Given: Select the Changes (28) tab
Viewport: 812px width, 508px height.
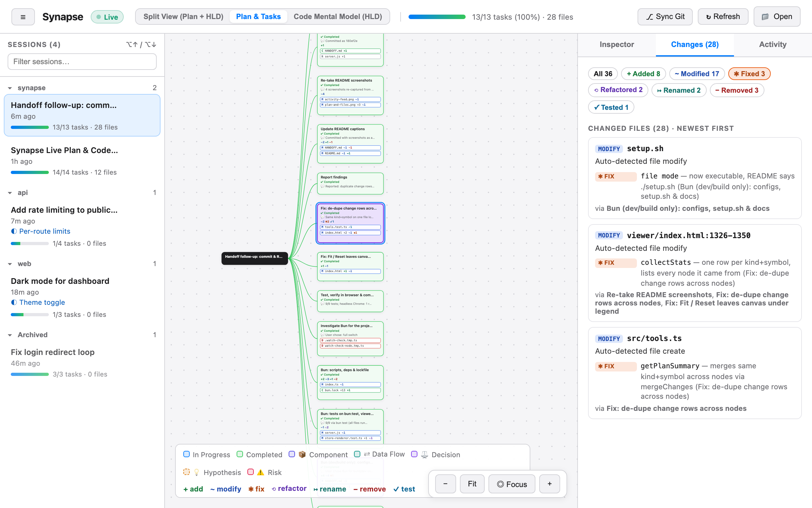Looking at the screenshot, I should pos(695,45).
